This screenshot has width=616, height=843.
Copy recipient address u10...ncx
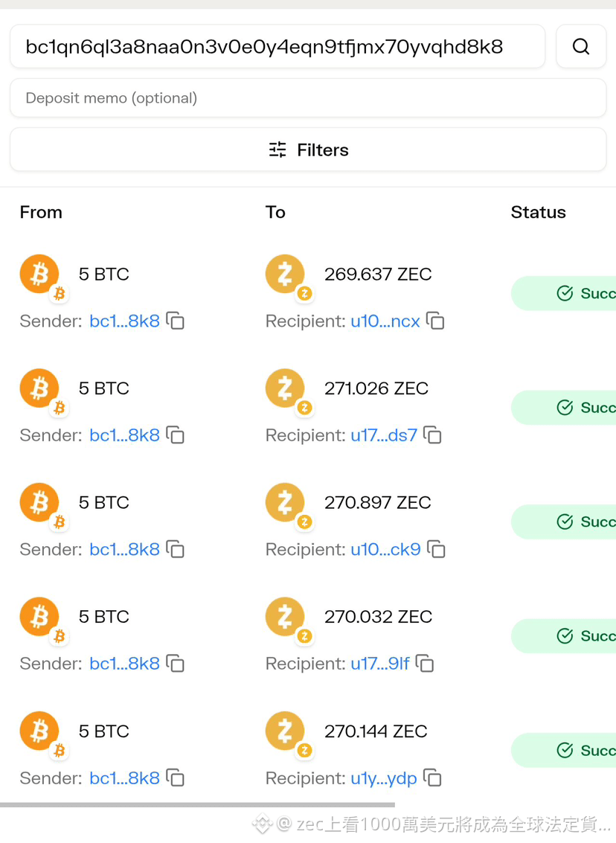click(435, 321)
